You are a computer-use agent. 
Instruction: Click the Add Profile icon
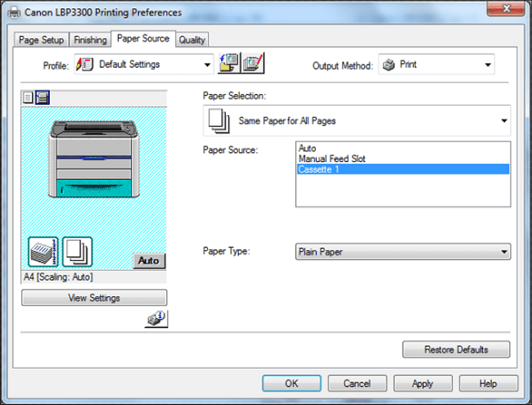pos(229,63)
